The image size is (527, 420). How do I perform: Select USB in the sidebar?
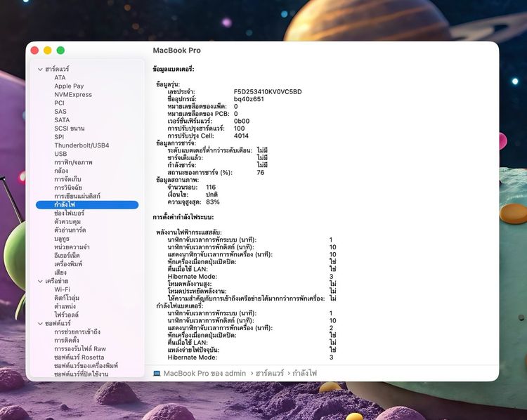(x=60, y=154)
